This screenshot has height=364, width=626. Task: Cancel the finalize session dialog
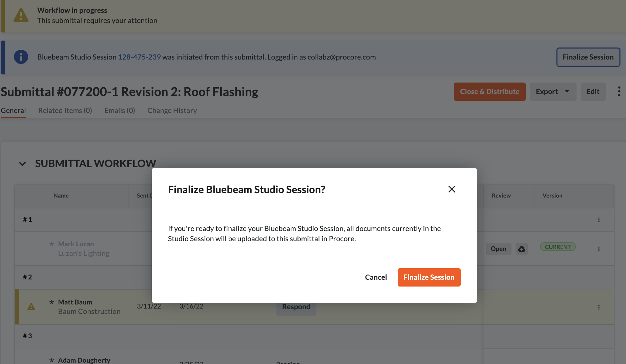(x=376, y=277)
